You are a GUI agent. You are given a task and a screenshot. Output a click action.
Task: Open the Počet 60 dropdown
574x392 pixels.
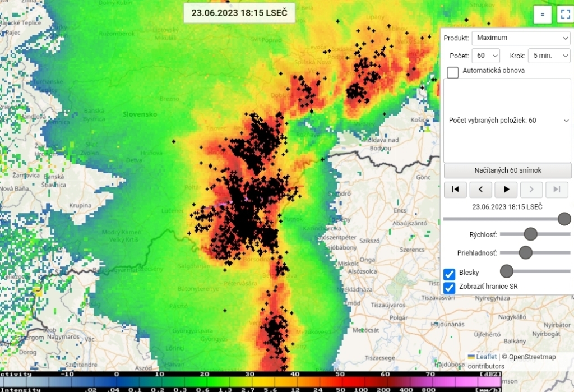(x=485, y=56)
